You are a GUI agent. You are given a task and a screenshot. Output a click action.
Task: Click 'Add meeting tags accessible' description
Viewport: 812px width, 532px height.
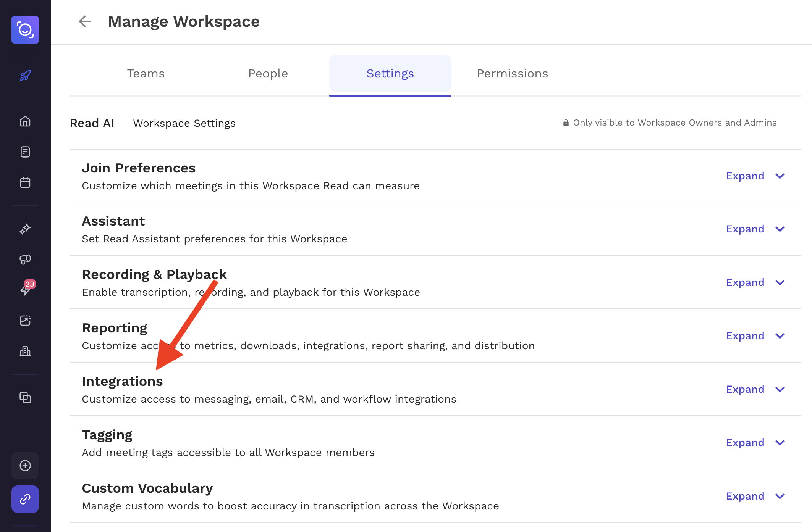(x=228, y=453)
